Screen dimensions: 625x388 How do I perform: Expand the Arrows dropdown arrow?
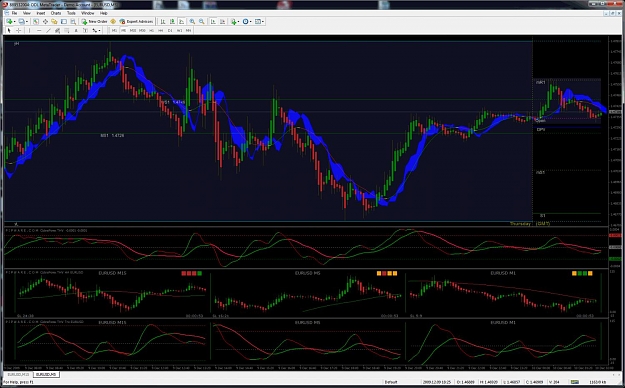click(99, 30)
